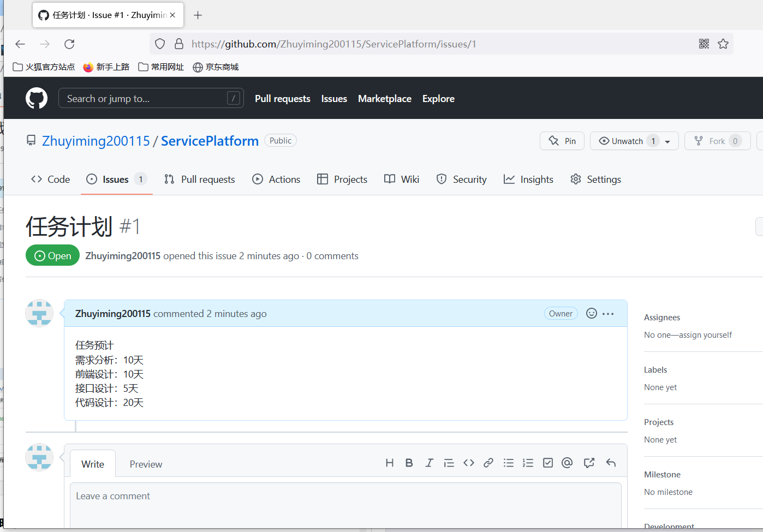Image resolution: width=763 pixels, height=532 pixels.
Task: Insert a bulleted list in the comment
Action: tap(509, 463)
